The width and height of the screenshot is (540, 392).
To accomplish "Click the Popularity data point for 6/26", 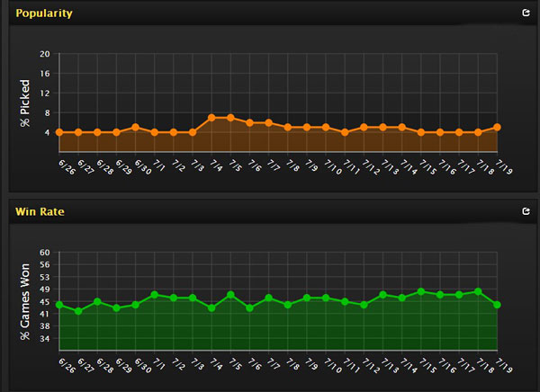I will pos(59,132).
